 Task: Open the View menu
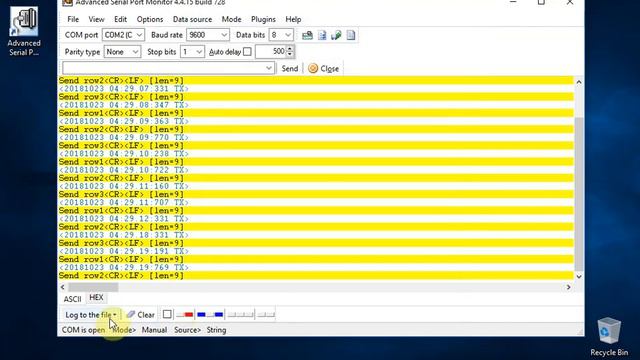(x=96, y=19)
